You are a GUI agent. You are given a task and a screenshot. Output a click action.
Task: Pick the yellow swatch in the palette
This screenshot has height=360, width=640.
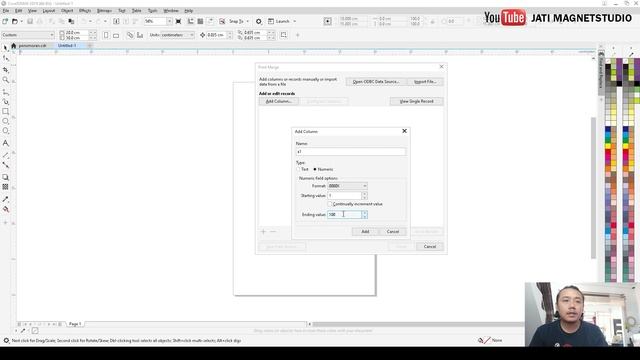608,146
